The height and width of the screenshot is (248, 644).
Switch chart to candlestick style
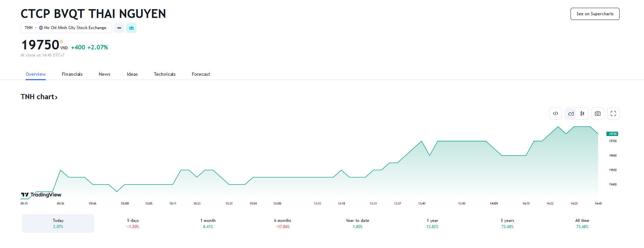[x=582, y=114]
